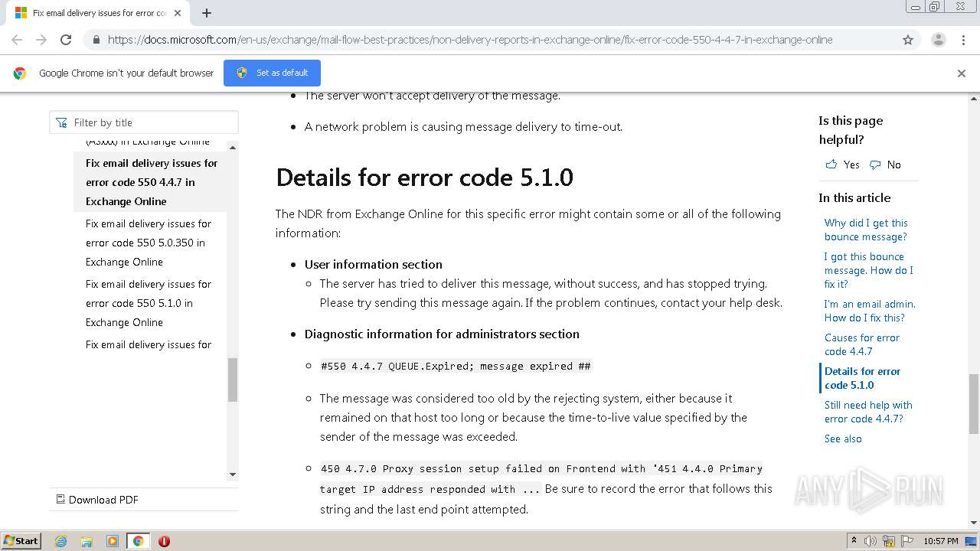Image resolution: width=980 pixels, height=551 pixels.
Task: Jump to See also section
Action: tap(843, 439)
